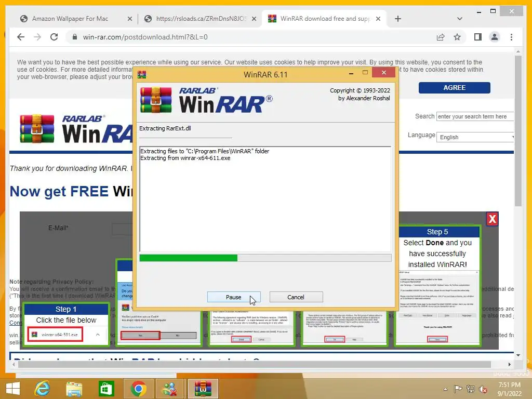Viewport: 532px width, 399px height.
Task: Go back to previous page
Action: click(21, 37)
